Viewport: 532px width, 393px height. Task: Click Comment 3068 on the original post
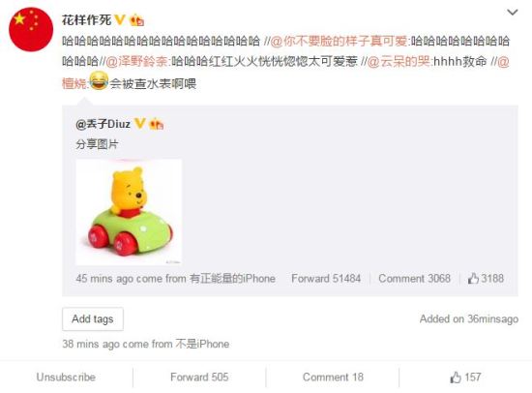(x=414, y=279)
